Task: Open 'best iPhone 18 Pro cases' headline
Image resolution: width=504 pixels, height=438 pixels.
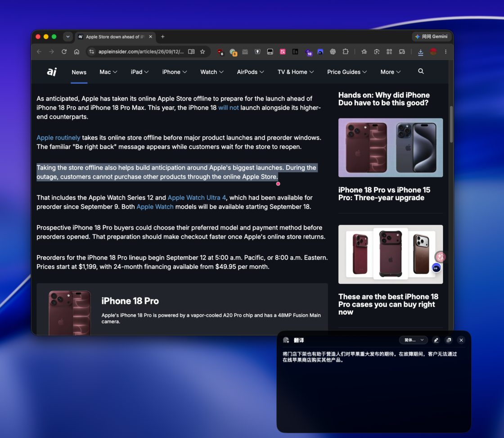Action: pos(388,304)
